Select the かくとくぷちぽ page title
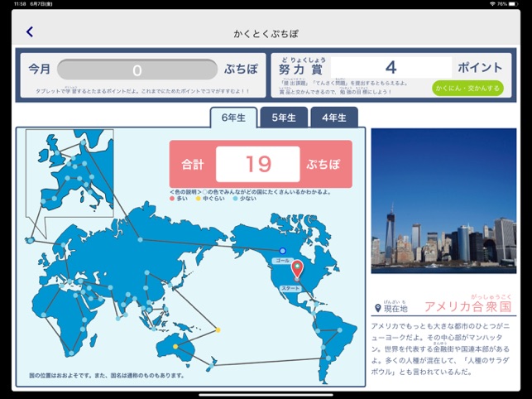The image size is (532, 399). (x=266, y=34)
